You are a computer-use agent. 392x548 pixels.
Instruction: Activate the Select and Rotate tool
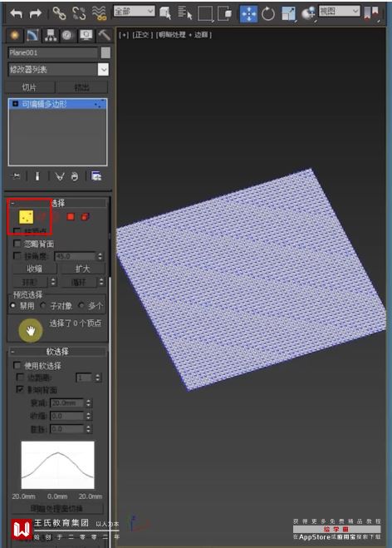pyautogui.click(x=268, y=13)
